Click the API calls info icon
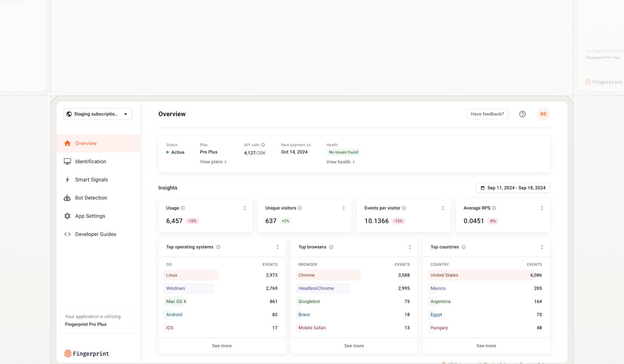Image resolution: width=624 pixels, height=364 pixels. point(263,145)
